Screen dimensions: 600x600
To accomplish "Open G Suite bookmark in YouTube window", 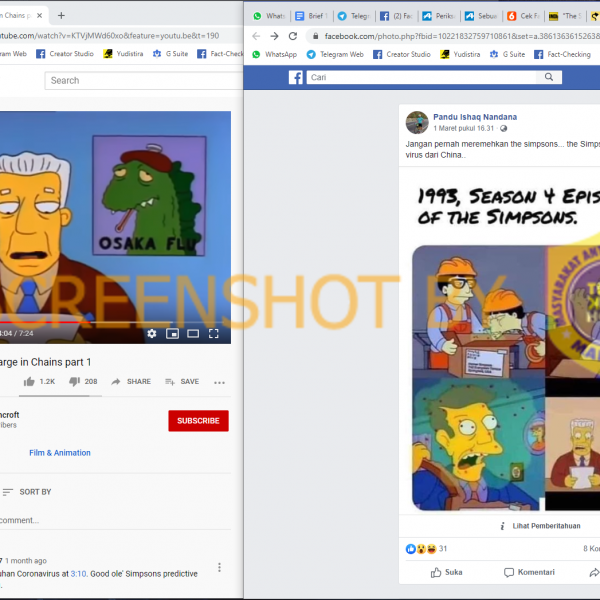I will [170, 54].
